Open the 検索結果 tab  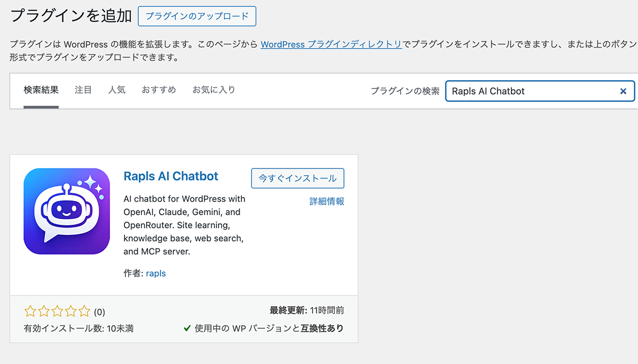pyautogui.click(x=41, y=89)
